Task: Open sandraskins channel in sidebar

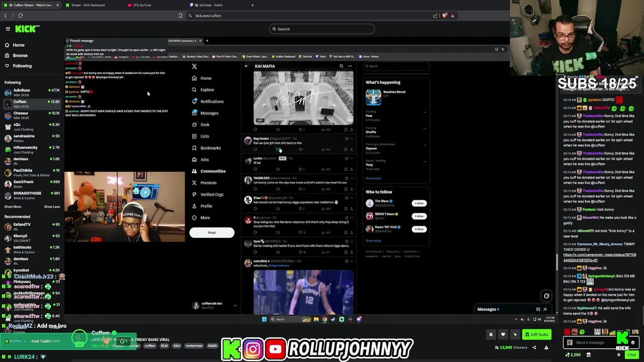Action: point(32,138)
